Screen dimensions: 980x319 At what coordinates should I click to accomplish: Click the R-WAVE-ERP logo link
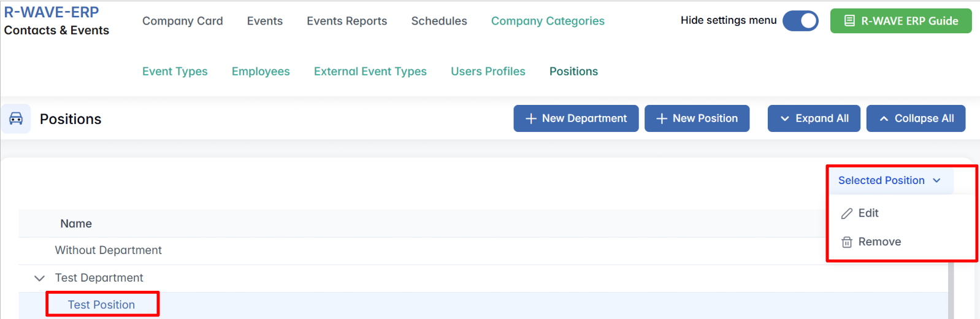point(52,12)
